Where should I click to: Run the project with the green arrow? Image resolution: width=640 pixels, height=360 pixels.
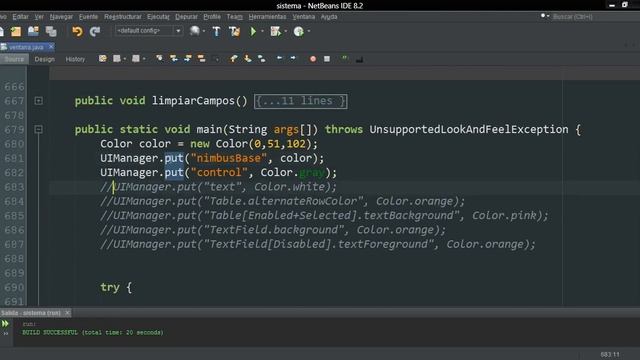(x=253, y=31)
